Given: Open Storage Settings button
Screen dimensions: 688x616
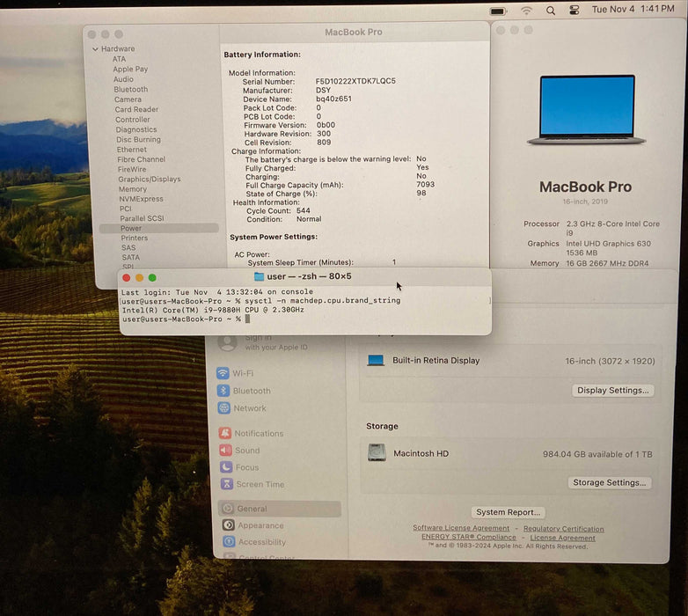Looking at the screenshot, I should pos(609,482).
